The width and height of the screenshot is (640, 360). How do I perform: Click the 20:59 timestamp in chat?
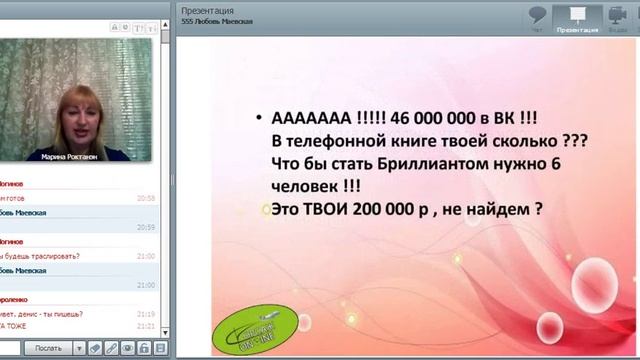coord(146,227)
